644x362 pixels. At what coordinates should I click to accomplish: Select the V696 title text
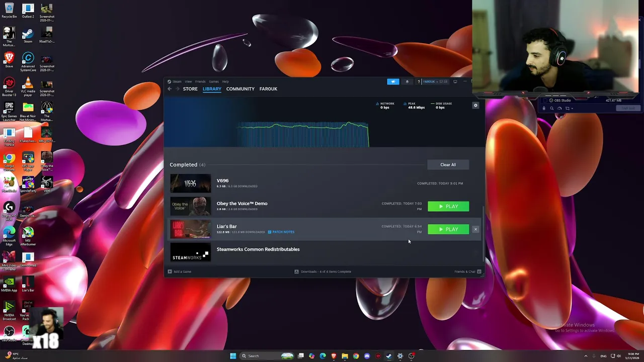point(222,180)
